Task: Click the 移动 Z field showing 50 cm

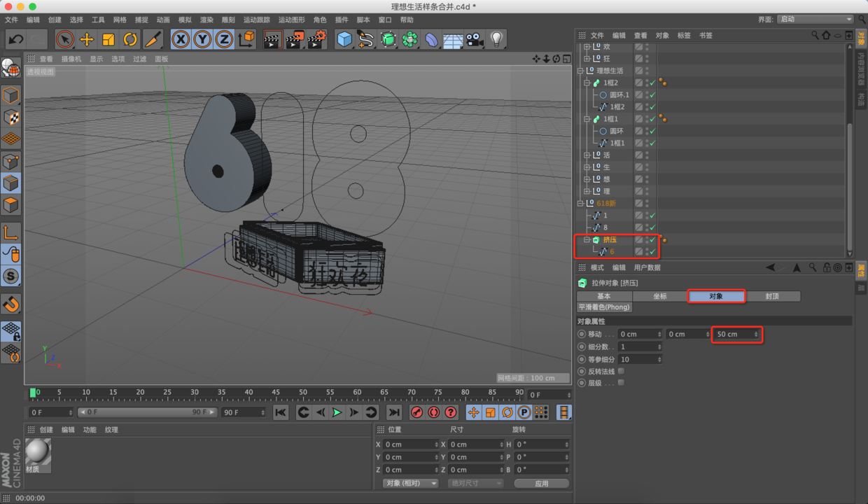Action: [737, 335]
